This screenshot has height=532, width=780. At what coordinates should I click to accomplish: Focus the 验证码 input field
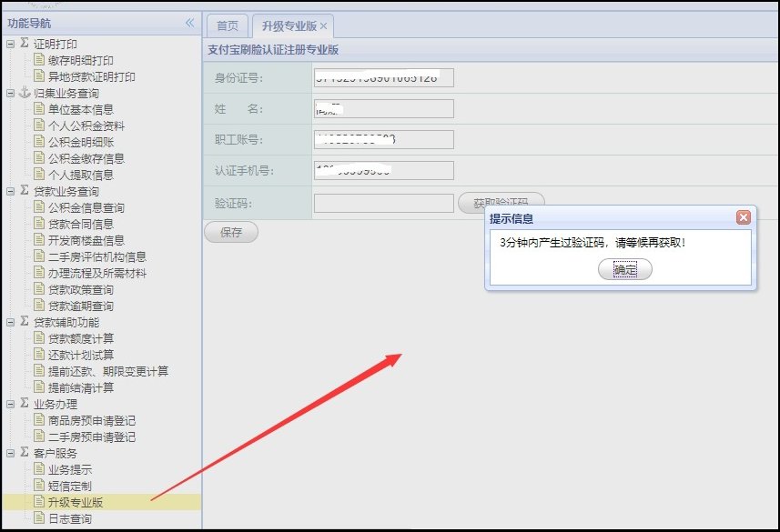pyautogui.click(x=383, y=204)
